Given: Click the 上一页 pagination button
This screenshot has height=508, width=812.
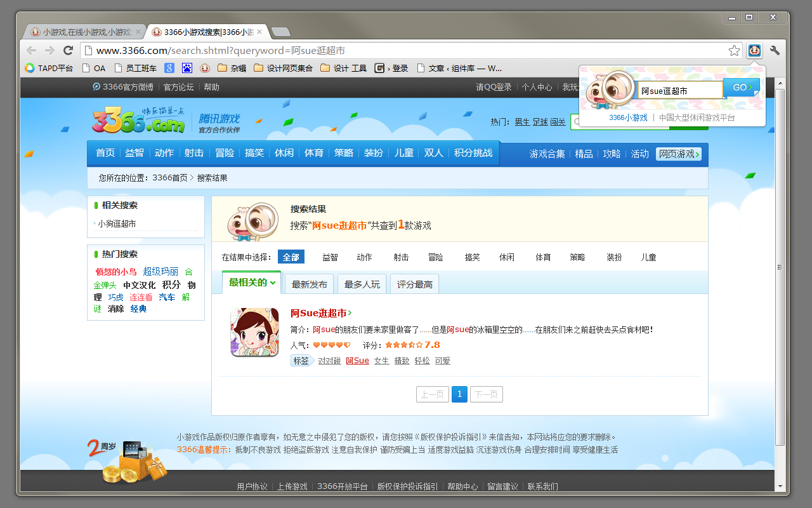Looking at the screenshot, I should point(433,394).
